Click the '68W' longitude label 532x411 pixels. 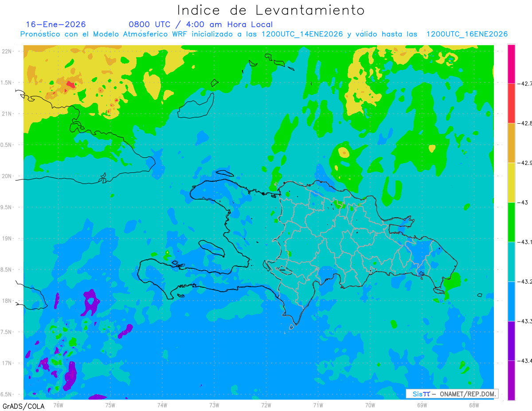[473, 405]
